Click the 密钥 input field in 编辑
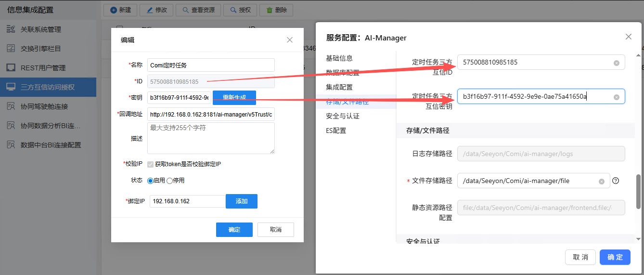This screenshot has width=644, height=275. pyautogui.click(x=179, y=97)
